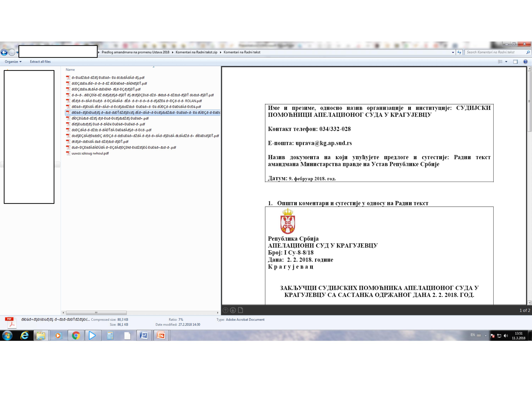The height and width of the screenshot is (399, 532).
Task: Go to previous page in PDF preview
Action: pyautogui.click(x=225, y=310)
